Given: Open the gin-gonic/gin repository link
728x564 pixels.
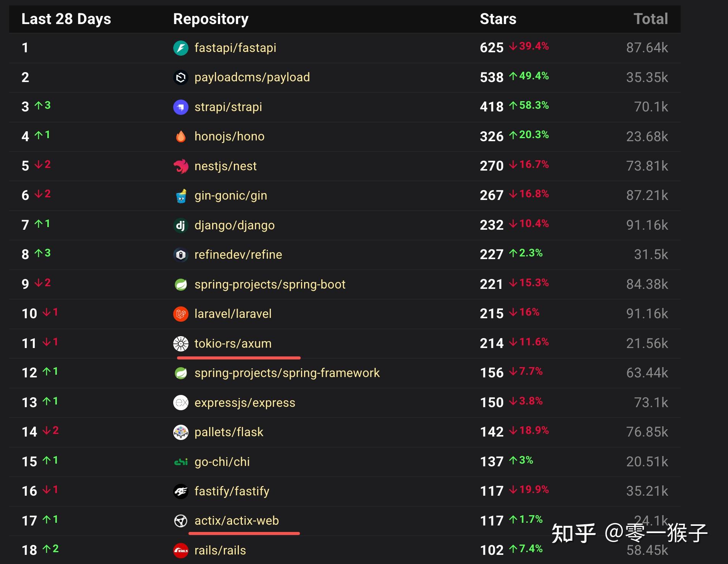Looking at the screenshot, I should [x=231, y=196].
